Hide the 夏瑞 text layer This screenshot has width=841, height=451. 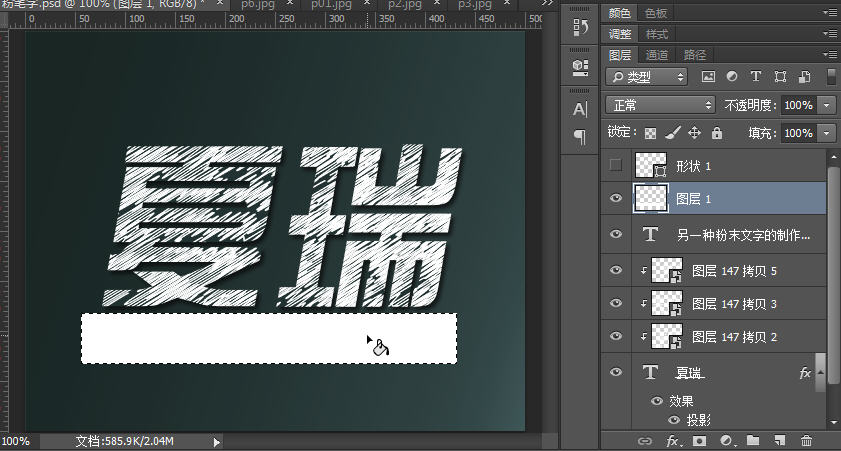click(x=616, y=372)
